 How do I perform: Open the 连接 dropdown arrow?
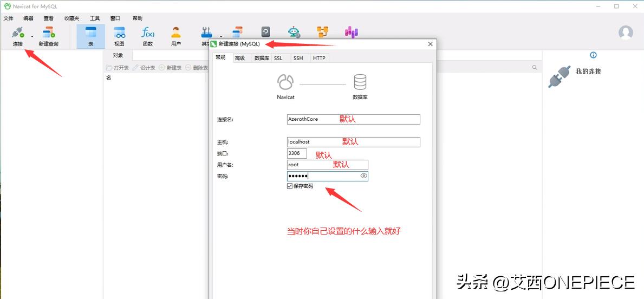click(32, 36)
